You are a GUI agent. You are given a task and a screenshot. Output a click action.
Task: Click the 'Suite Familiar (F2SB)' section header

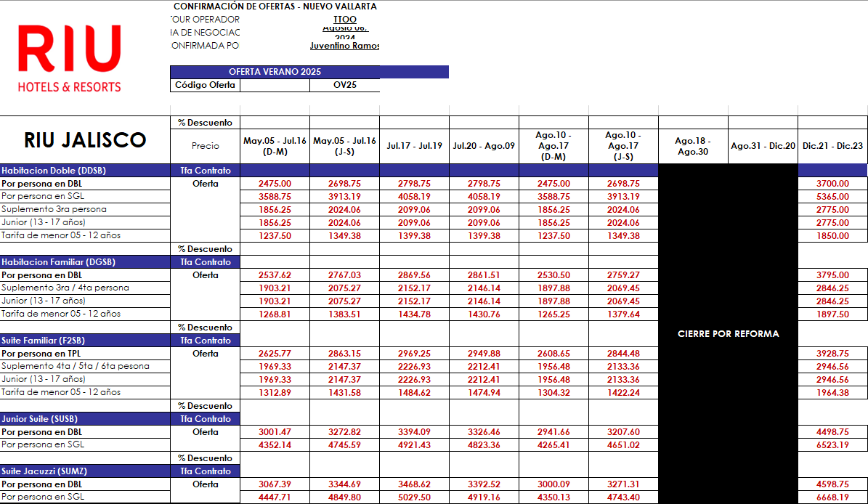(85, 341)
